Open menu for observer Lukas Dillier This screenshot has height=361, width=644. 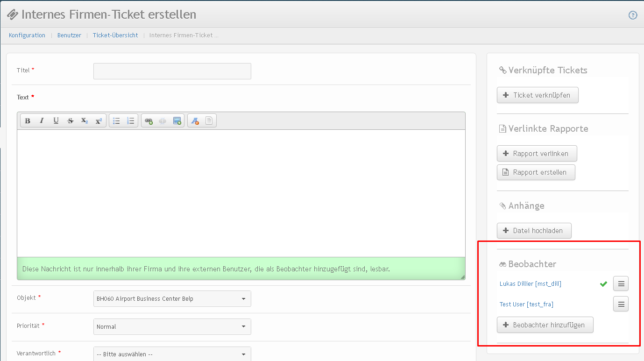[x=621, y=283]
